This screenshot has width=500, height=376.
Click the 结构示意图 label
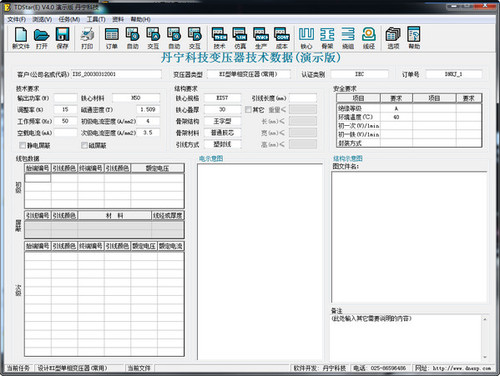click(x=348, y=159)
